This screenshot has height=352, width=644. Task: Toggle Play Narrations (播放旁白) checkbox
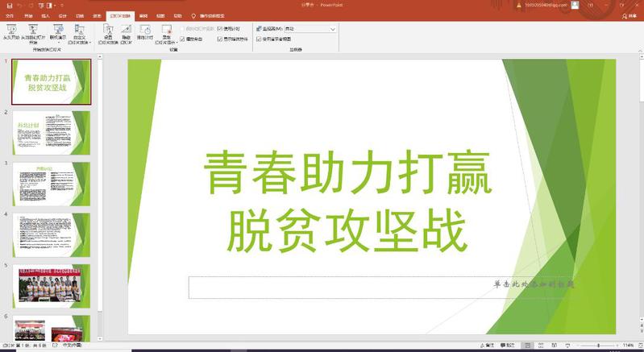point(183,39)
